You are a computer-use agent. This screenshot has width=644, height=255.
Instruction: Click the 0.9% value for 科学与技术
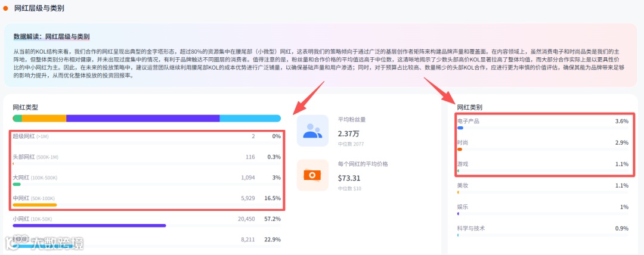coord(622,228)
